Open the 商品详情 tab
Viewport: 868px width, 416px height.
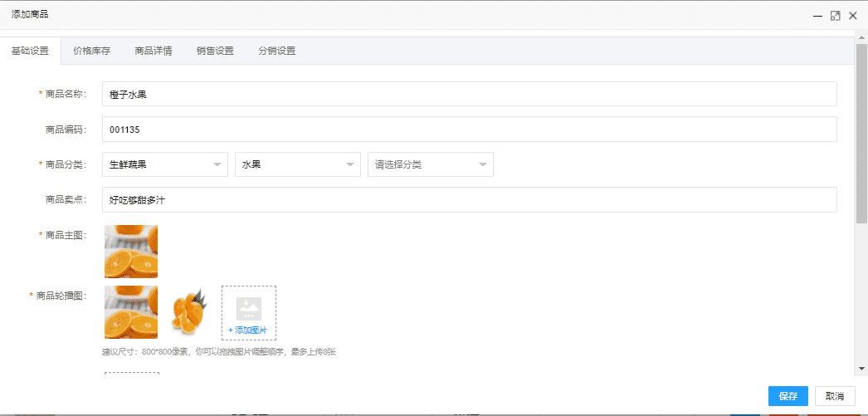154,51
